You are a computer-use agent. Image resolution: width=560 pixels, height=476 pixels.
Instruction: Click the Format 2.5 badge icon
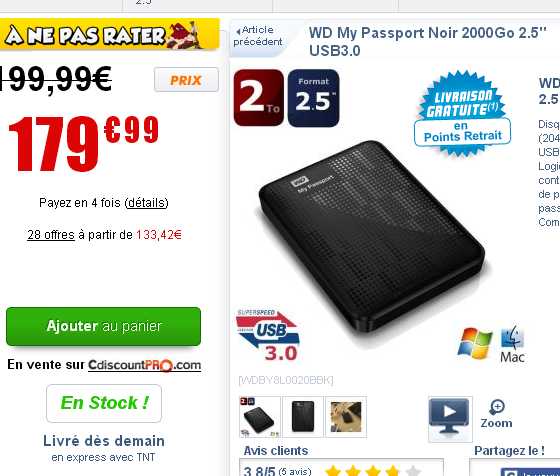313,98
